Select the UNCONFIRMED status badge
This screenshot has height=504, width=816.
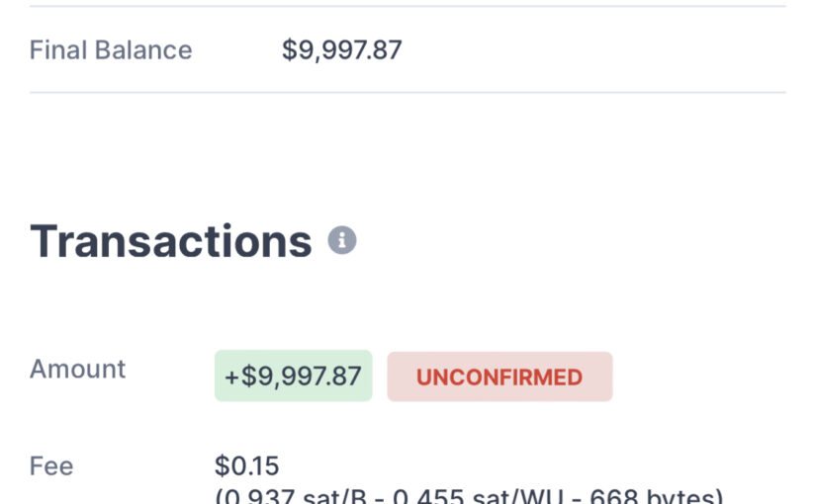pos(499,377)
